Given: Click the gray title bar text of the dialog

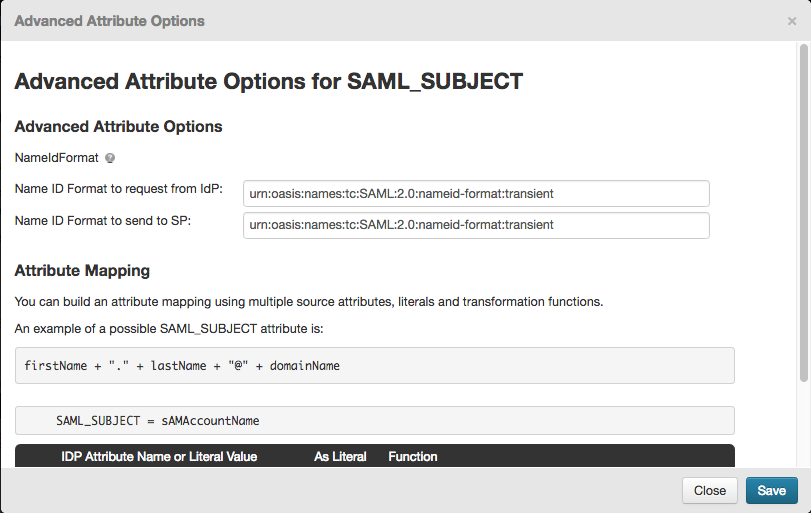Looking at the screenshot, I should pos(110,21).
